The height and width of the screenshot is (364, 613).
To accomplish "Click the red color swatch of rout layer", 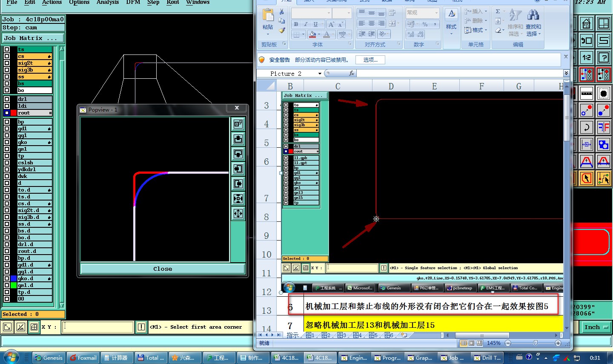I will (14, 113).
